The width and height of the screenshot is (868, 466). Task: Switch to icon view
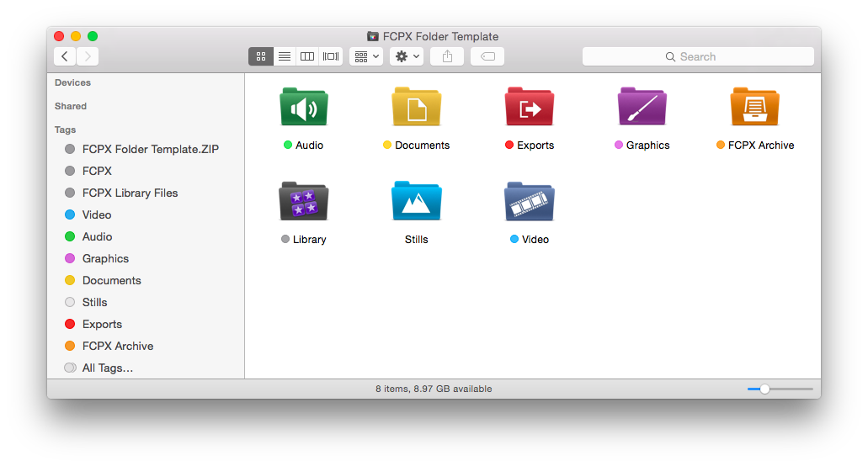261,56
